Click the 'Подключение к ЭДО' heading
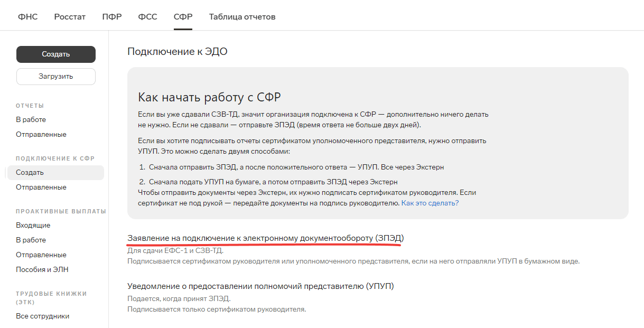644x328 pixels. pyautogui.click(x=177, y=52)
